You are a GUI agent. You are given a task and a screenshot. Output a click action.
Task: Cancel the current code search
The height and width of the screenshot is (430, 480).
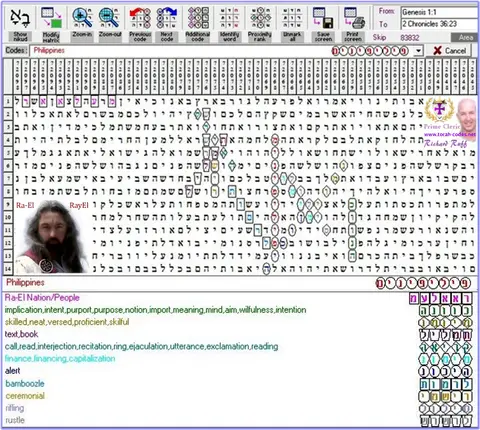[x=449, y=51]
